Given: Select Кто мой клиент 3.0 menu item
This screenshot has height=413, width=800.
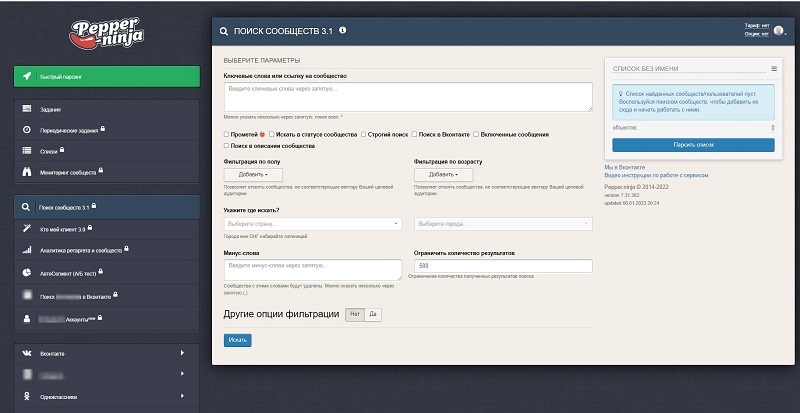Looking at the screenshot, I should pyautogui.click(x=65, y=229).
